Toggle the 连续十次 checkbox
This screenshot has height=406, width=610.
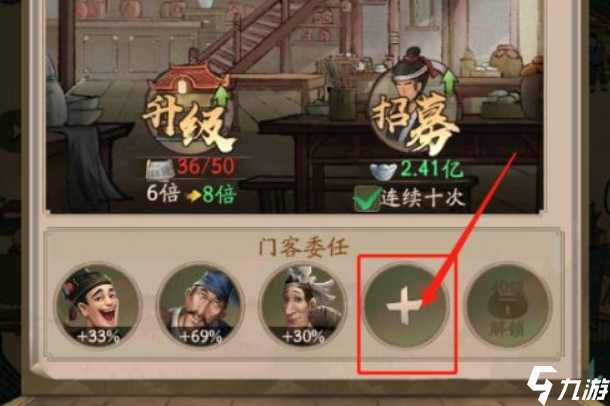(x=366, y=198)
